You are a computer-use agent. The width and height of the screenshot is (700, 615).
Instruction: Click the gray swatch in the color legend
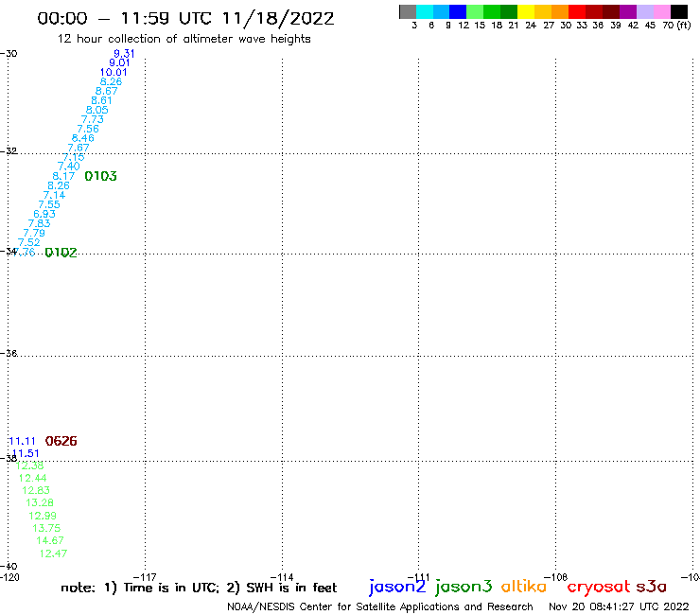coord(408,11)
